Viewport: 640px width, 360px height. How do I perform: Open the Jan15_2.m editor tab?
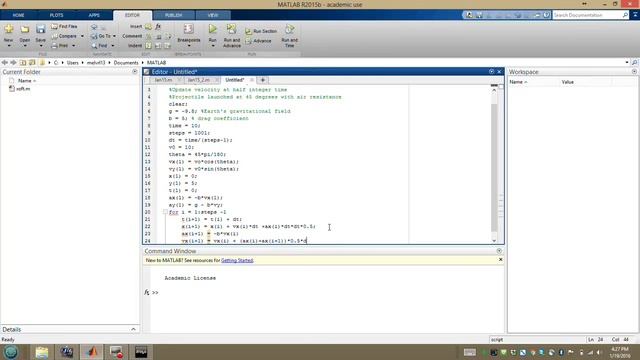pyautogui.click(x=199, y=80)
